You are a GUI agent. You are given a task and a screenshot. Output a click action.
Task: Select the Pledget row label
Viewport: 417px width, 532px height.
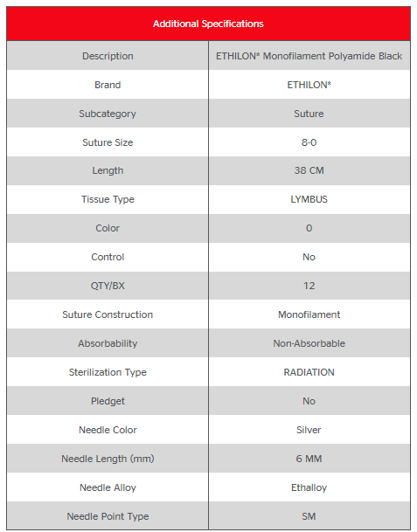point(108,401)
